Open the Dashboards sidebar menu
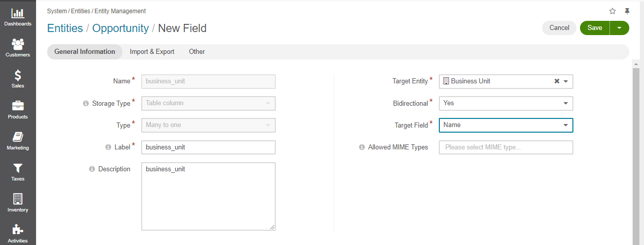The image size is (644, 245). point(18,17)
